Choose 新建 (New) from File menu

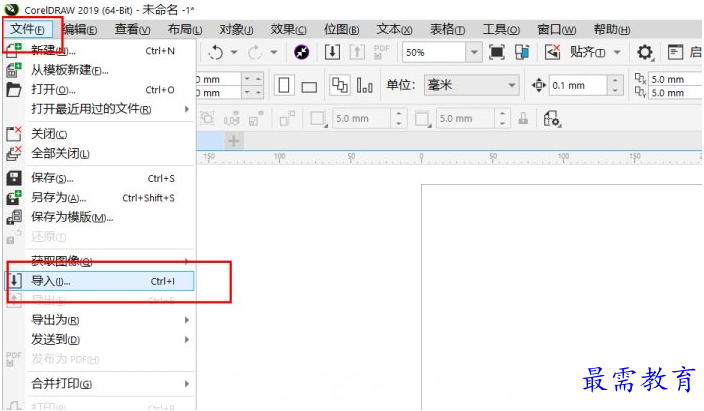click(x=100, y=51)
